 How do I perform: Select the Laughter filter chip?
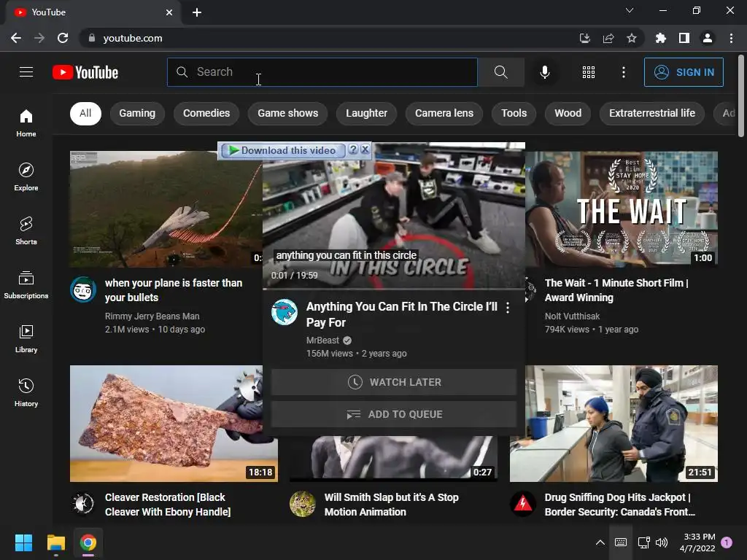coord(366,113)
